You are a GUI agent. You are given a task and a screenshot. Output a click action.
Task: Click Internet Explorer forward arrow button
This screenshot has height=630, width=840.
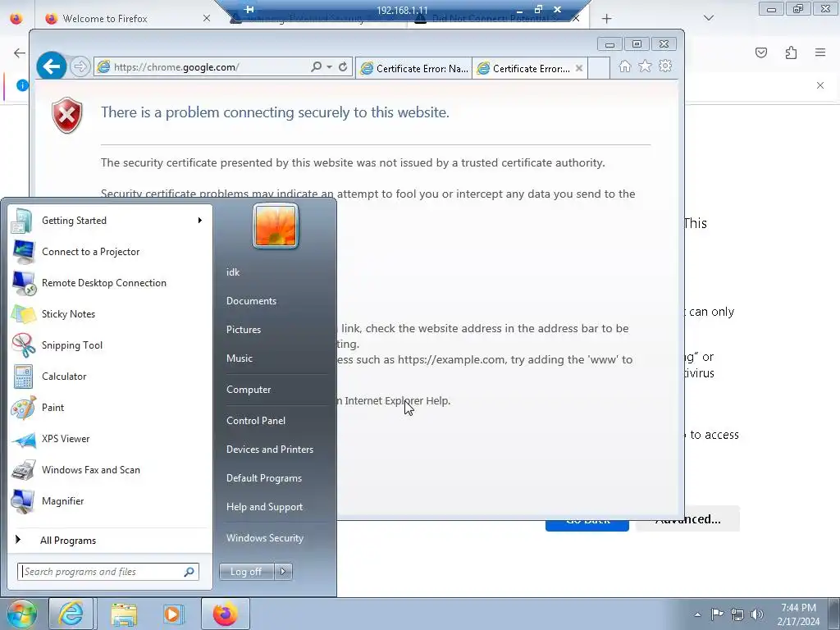[x=80, y=67]
